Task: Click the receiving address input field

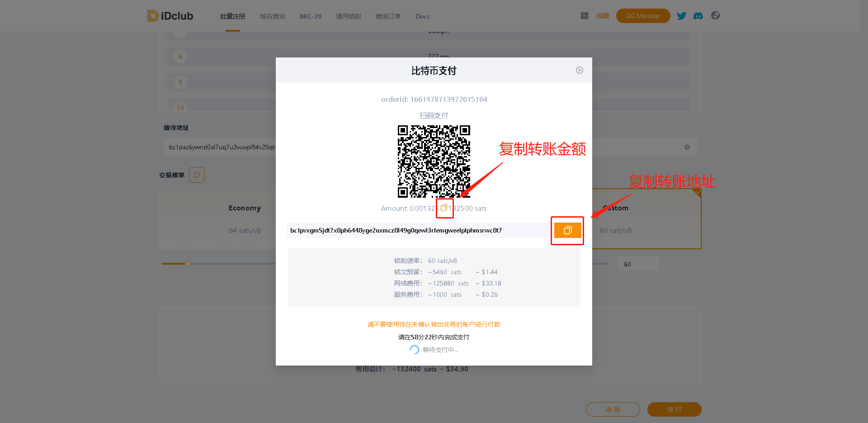Action: 430,147
